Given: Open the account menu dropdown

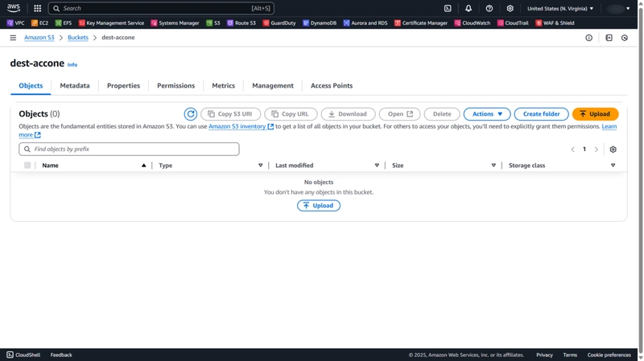Looking at the screenshot, I should point(618,8).
